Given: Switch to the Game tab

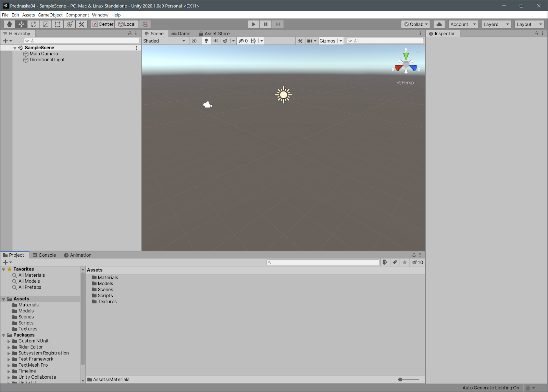Looking at the screenshot, I should click(x=181, y=34).
